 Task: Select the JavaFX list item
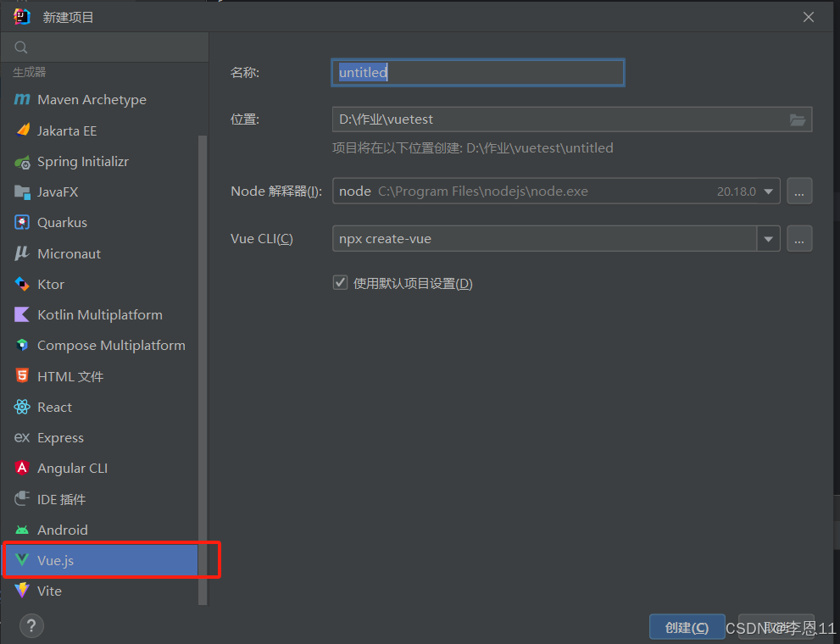point(100,192)
